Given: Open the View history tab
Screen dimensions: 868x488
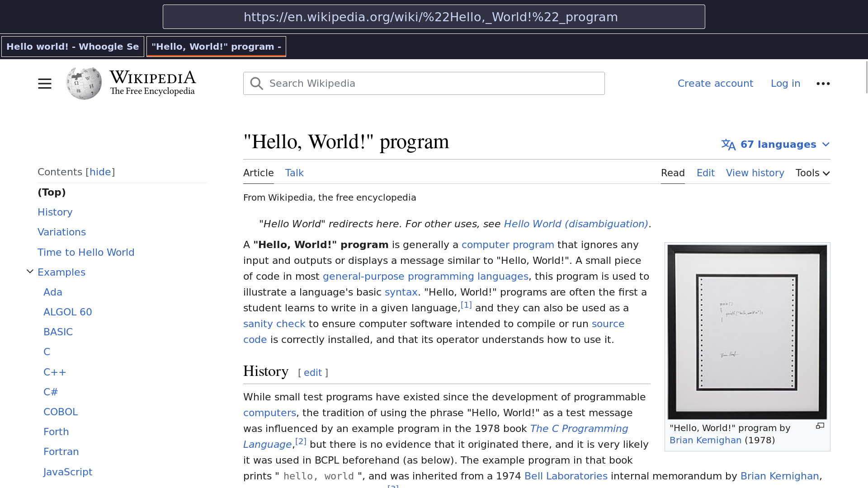Looking at the screenshot, I should pos(755,173).
